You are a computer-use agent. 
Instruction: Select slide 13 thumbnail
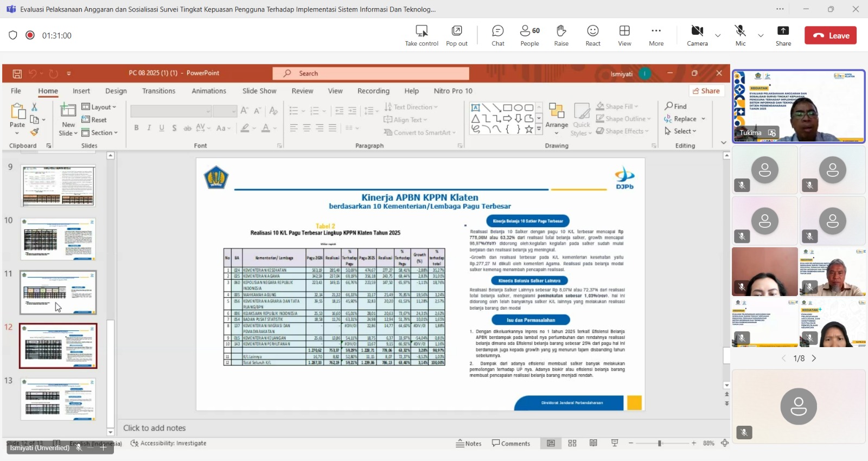point(58,399)
